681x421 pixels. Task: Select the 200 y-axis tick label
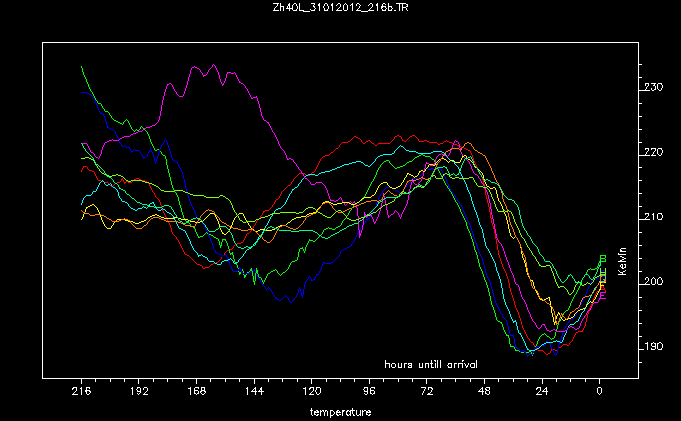coord(653,282)
